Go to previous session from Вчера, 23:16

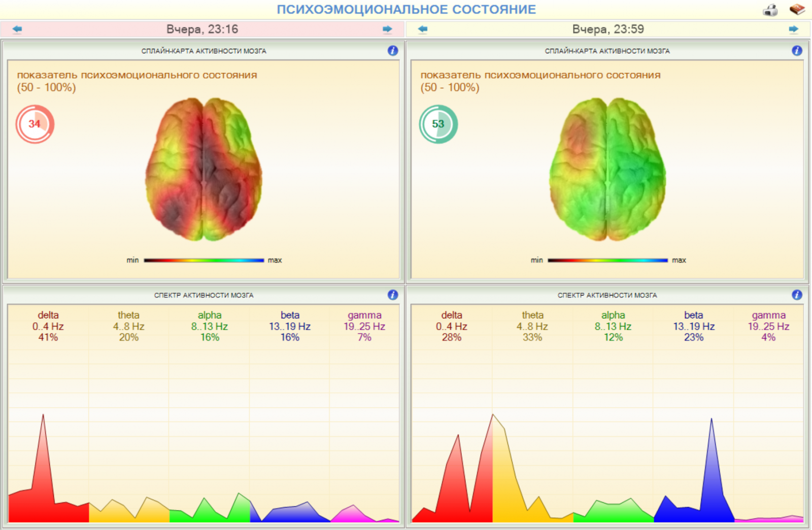coord(17,29)
